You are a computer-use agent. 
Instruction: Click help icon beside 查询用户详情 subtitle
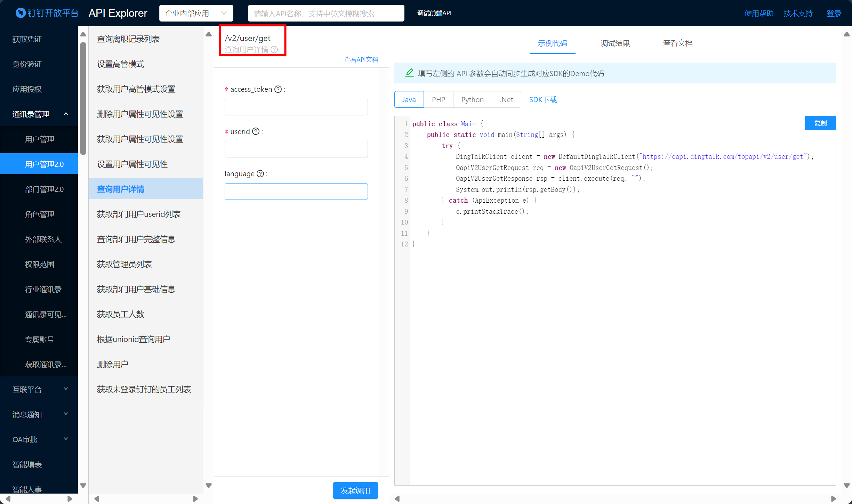(274, 49)
